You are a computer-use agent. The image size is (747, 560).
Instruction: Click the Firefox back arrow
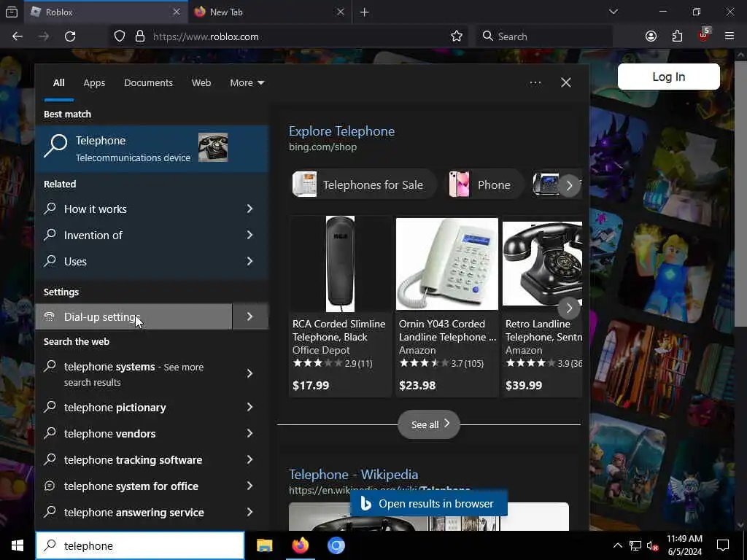point(18,36)
